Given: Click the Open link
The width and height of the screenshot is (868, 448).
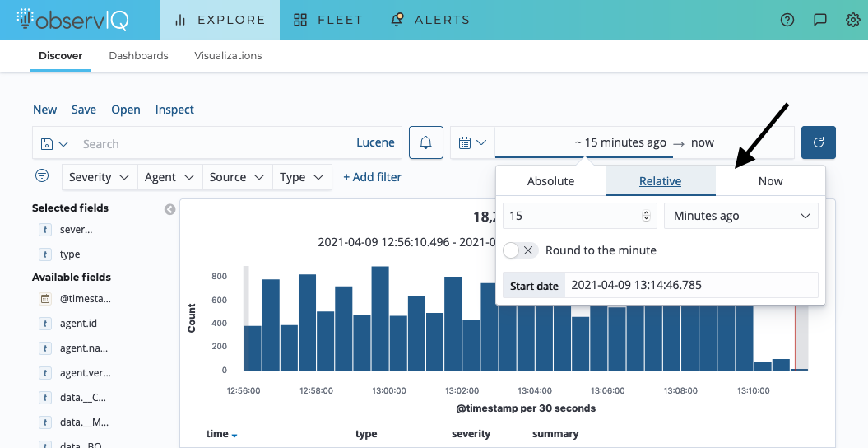Looking at the screenshot, I should pos(126,110).
